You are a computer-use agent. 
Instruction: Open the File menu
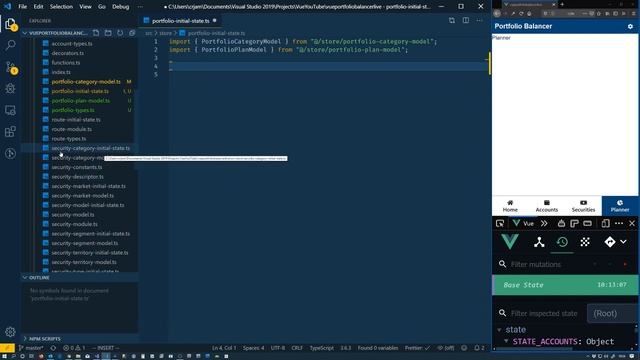pos(22,7)
